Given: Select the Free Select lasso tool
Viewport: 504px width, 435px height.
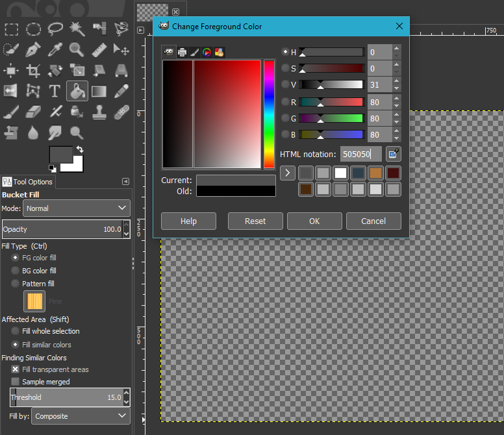Looking at the screenshot, I should point(55,29).
